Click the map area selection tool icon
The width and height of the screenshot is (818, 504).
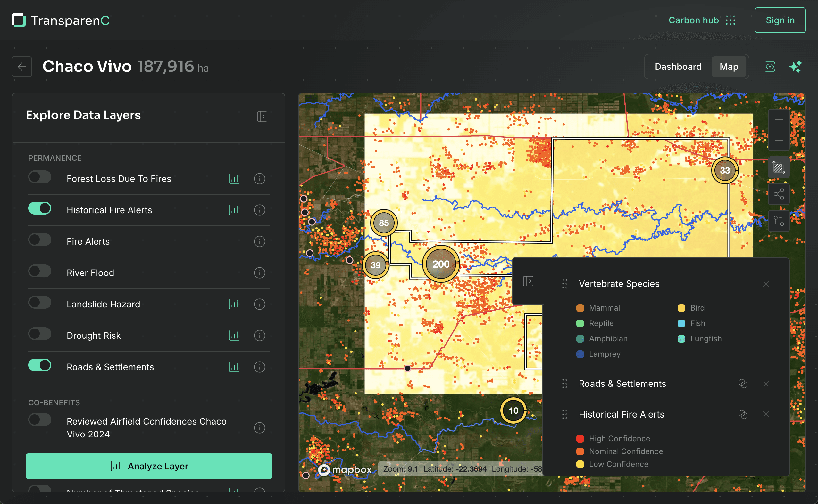(x=779, y=167)
